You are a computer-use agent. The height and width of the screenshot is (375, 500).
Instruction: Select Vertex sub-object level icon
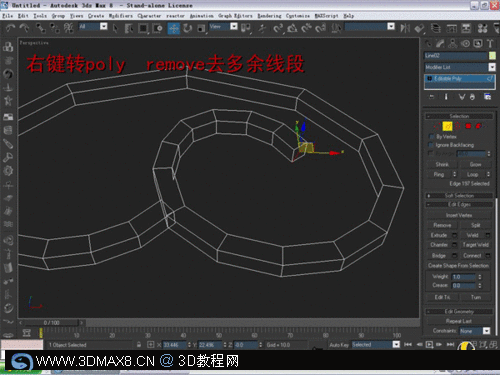tap(436, 126)
